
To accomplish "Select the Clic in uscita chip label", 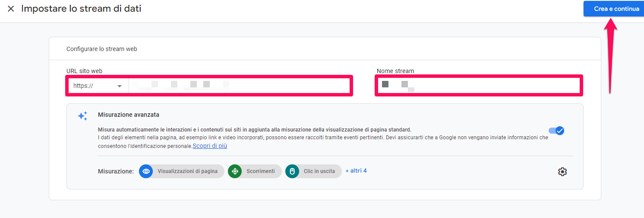I will 319,171.
